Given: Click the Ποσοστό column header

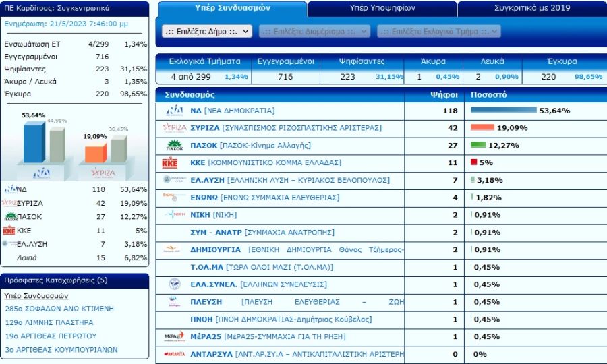Looking at the screenshot, I should (488, 95).
